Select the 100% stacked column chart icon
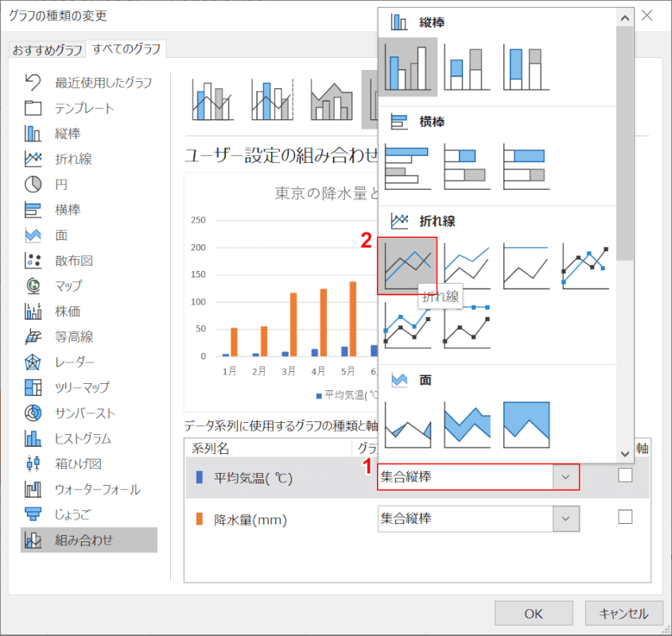672x636 pixels. coord(526,68)
